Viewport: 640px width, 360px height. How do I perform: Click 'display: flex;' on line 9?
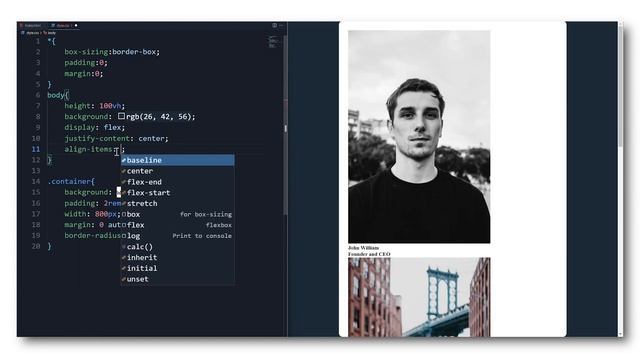[x=95, y=127]
